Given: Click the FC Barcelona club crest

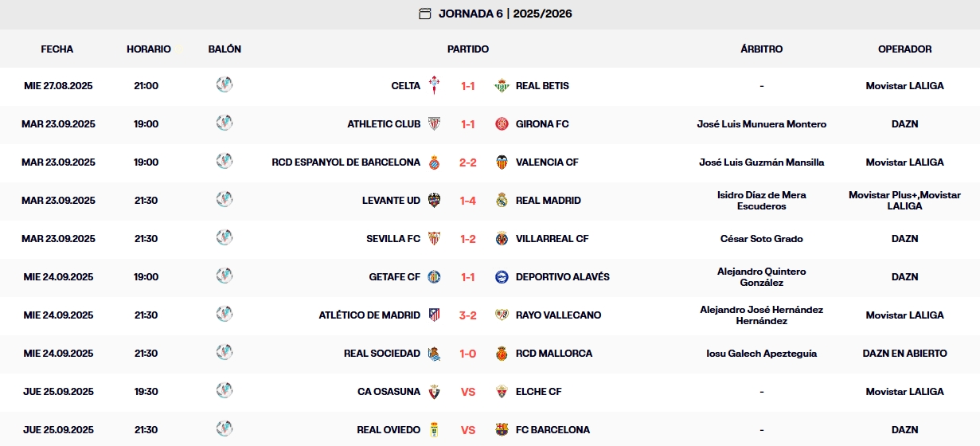Looking at the screenshot, I should [502, 429].
